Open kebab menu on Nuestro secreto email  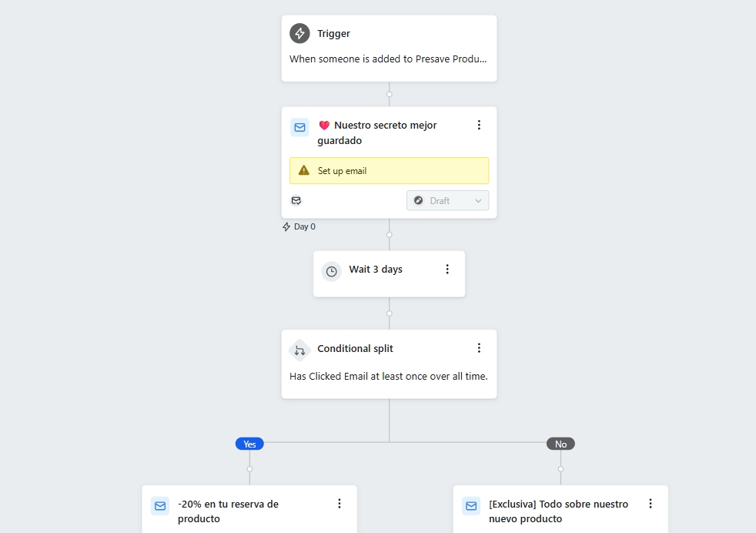(480, 124)
